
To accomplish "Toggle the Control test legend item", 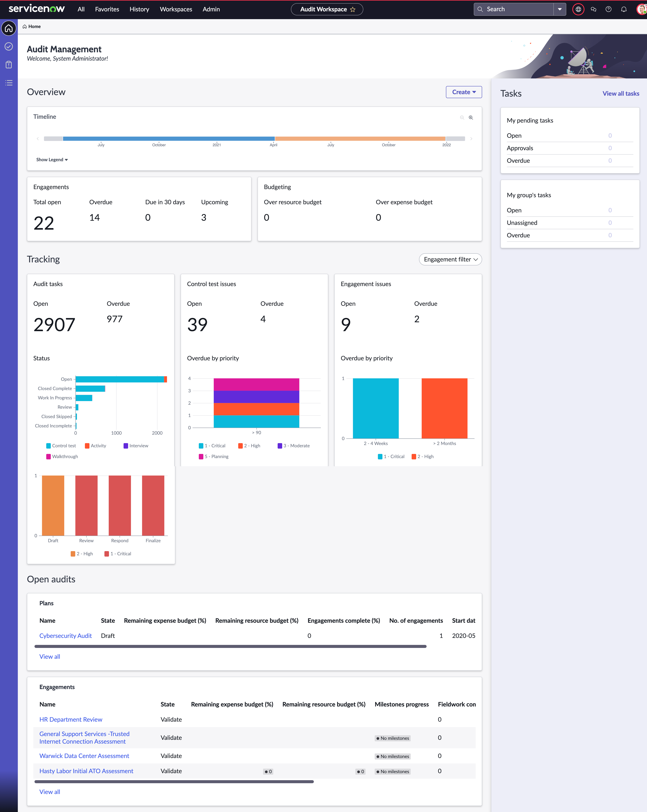I will click(61, 446).
